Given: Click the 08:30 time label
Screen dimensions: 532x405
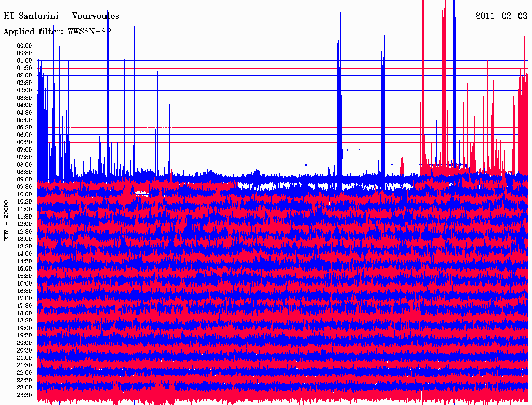Looking at the screenshot, I should (24, 172).
